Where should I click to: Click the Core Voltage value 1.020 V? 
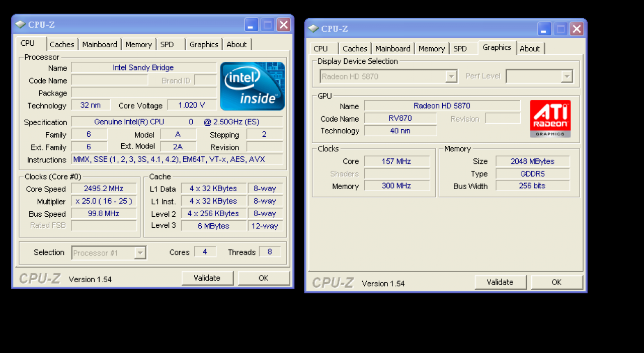192,105
